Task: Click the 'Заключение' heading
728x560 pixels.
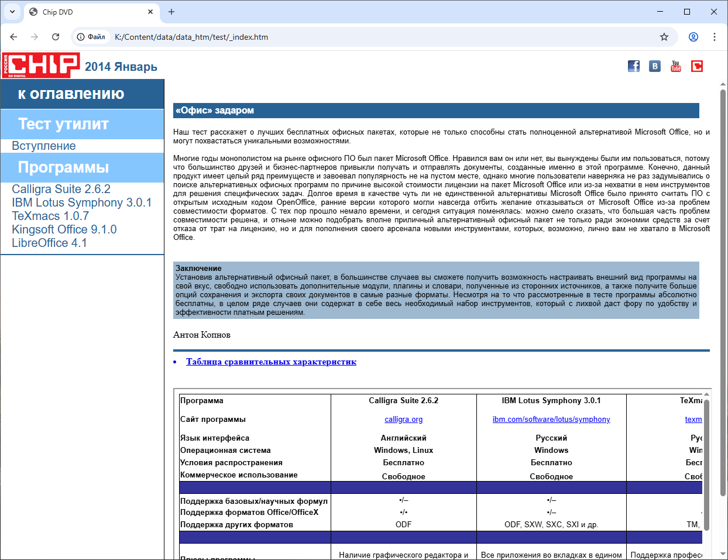Action: [198, 268]
